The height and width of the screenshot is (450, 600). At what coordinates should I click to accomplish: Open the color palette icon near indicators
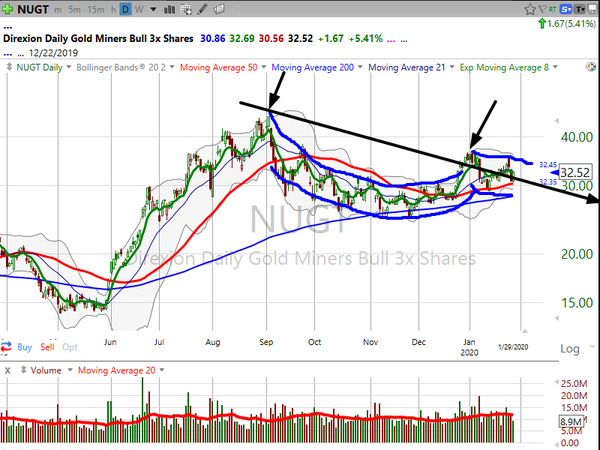tap(591, 67)
